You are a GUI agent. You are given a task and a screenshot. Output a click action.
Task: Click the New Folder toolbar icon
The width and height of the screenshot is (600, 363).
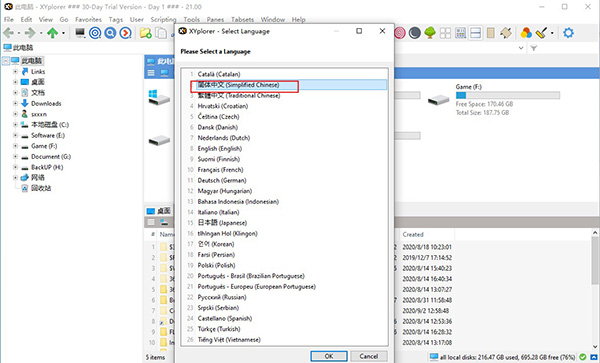145,33
